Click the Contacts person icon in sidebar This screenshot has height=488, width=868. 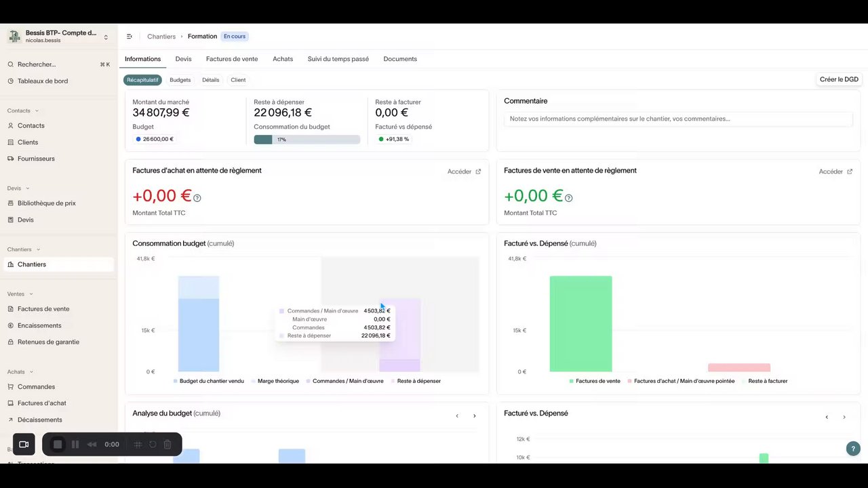click(11, 126)
